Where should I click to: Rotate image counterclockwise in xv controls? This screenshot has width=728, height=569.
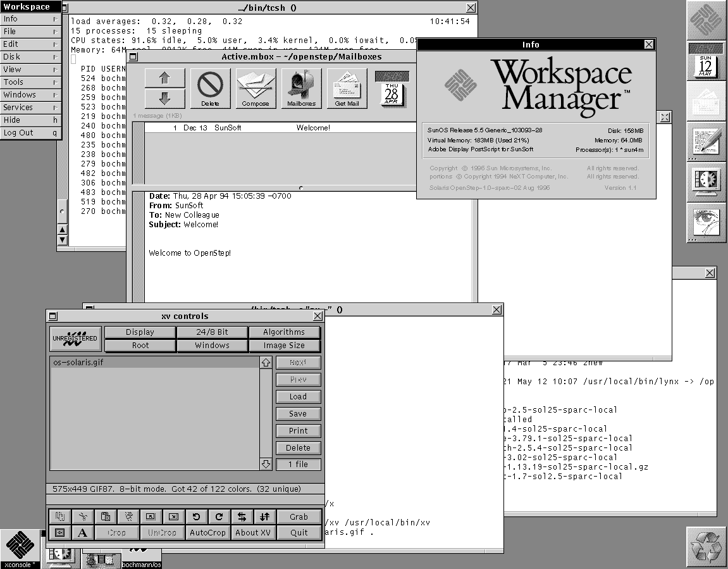[197, 516]
